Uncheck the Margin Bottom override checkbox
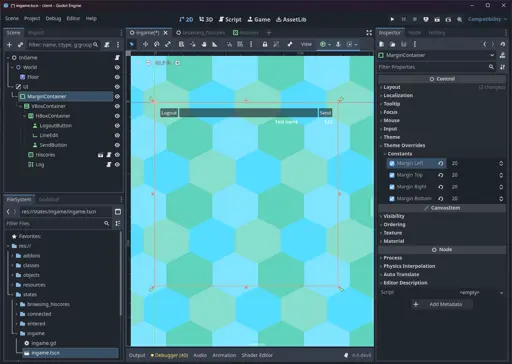Image resolution: width=512 pixels, height=364 pixels. (x=392, y=199)
